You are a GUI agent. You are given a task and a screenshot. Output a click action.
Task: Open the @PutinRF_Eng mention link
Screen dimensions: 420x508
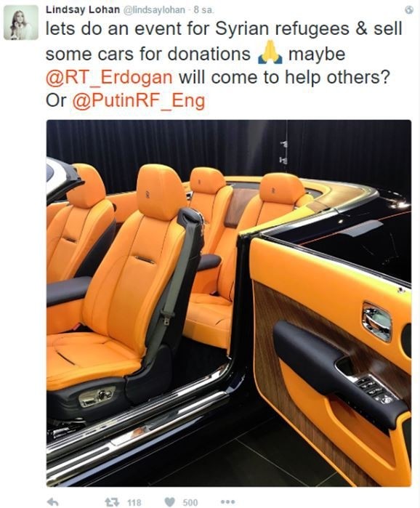click(x=139, y=101)
